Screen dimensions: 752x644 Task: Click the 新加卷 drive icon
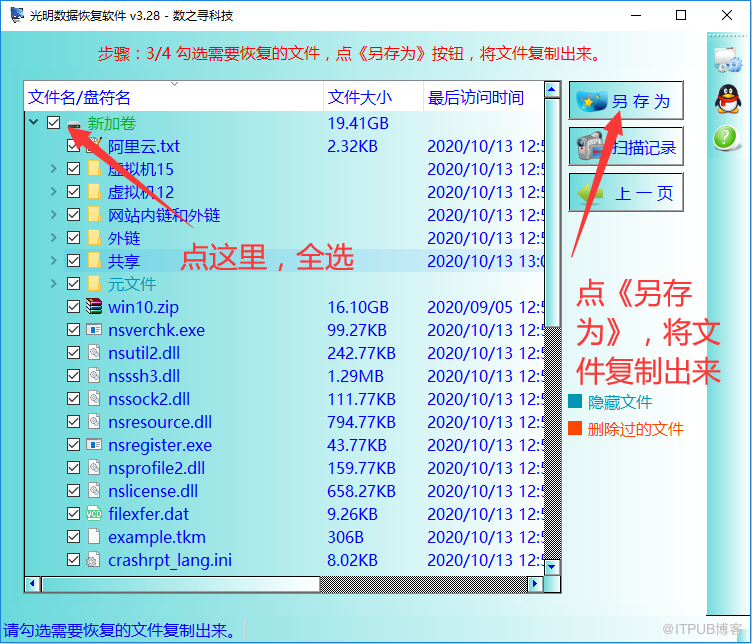click(74, 125)
